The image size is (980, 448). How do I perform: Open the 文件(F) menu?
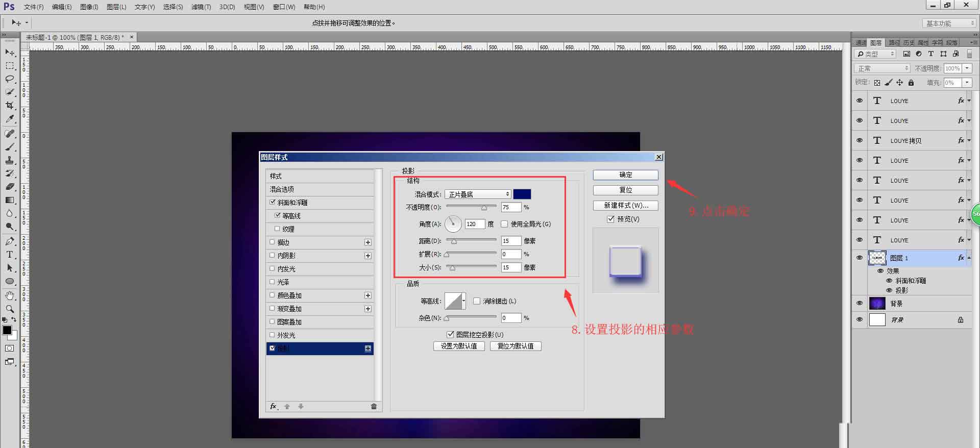34,7
